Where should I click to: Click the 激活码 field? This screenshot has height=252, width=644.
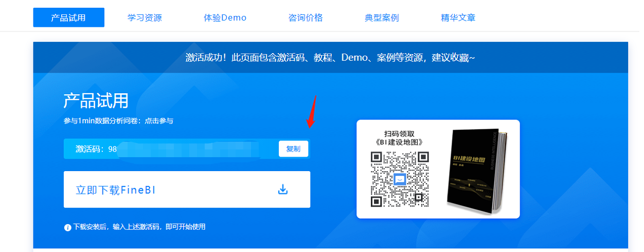(x=187, y=149)
